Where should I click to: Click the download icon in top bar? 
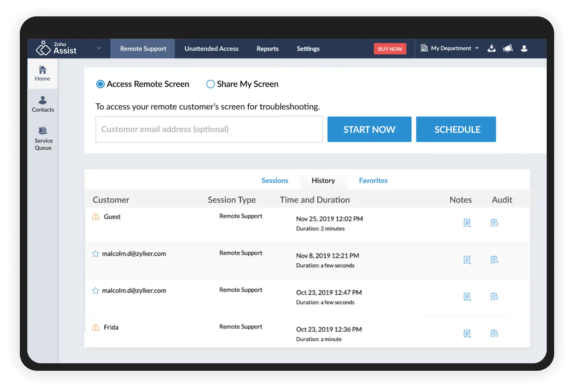click(492, 48)
